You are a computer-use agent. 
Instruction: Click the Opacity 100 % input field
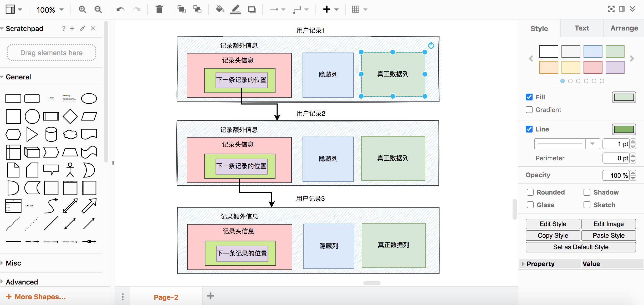click(x=616, y=175)
